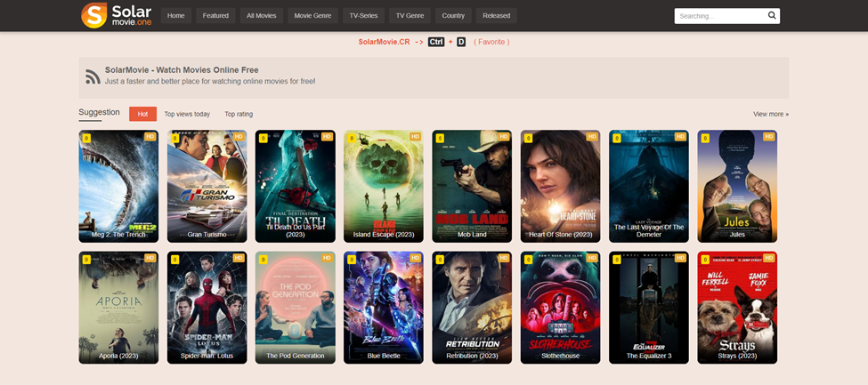The image size is (868, 385).
Task: Open the TV-Series menu item
Action: (x=363, y=15)
